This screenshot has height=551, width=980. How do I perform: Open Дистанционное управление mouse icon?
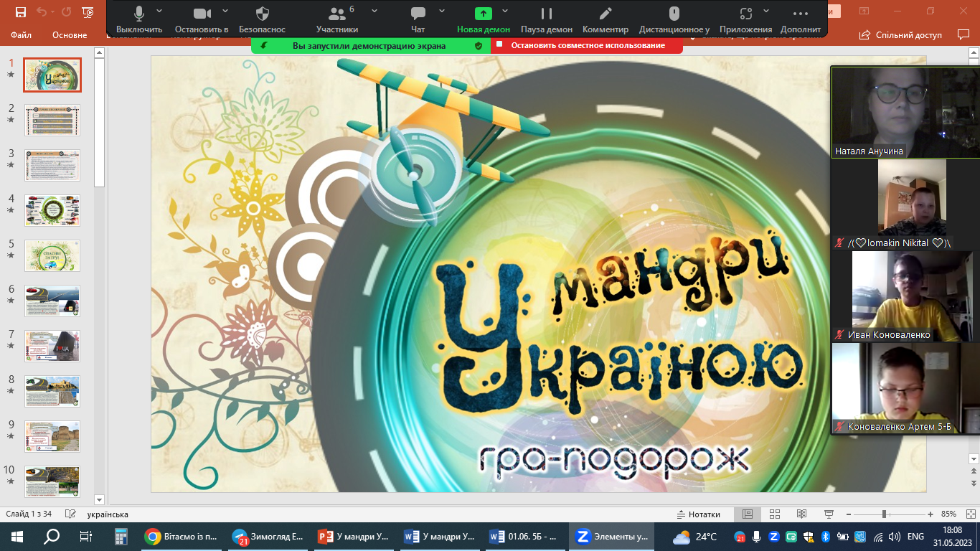[674, 19]
